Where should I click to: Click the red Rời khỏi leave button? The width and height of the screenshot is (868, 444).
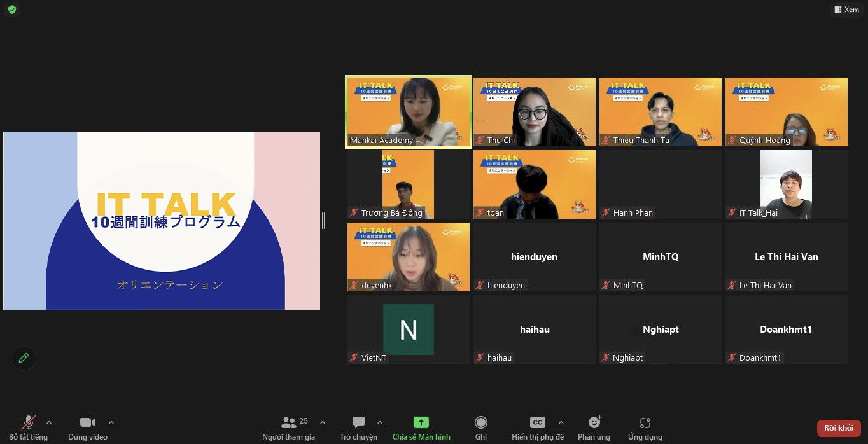coord(839,428)
